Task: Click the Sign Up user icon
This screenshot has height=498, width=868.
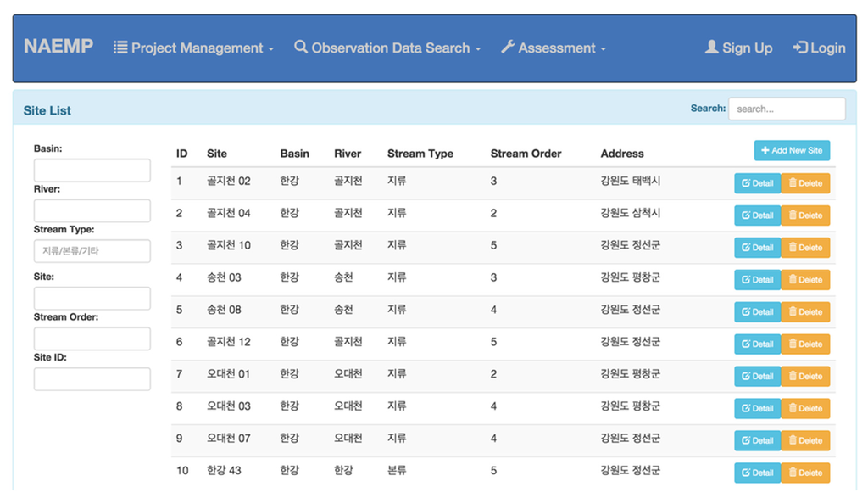Action: pyautogui.click(x=712, y=48)
